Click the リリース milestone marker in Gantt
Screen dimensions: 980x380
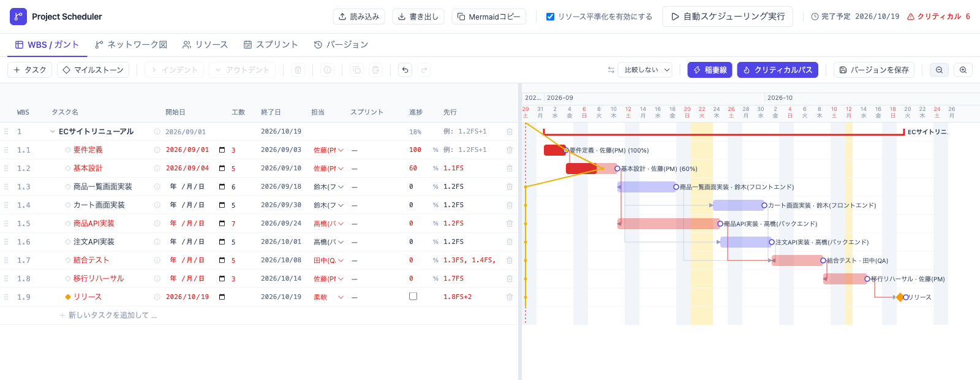900,297
